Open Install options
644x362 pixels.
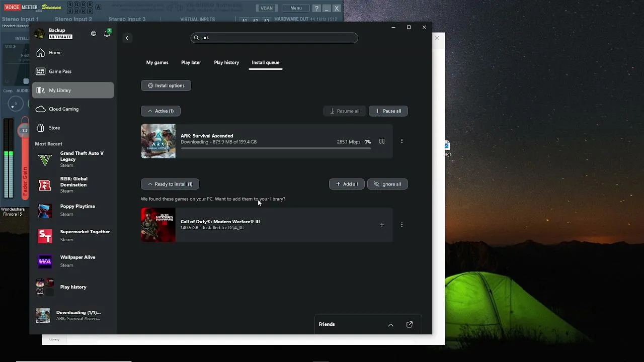(166, 85)
